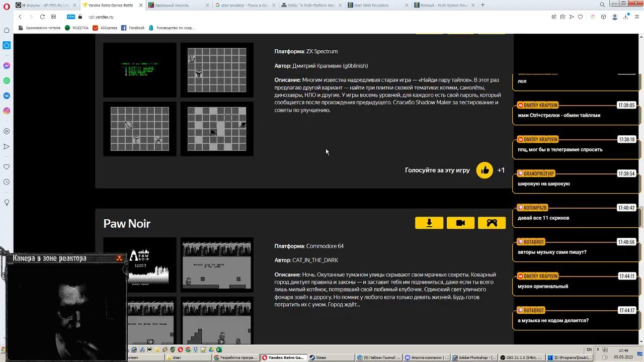The image size is (644, 362).
Task: Click the send-arrow icon in sidebar
Action: pyautogui.click(x=7, y=146)
